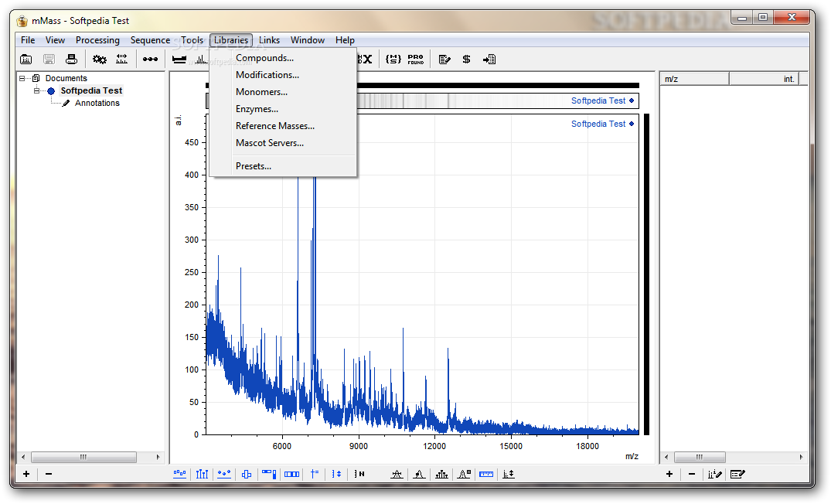Screen dimensions: 831x504
Task: Choose Modifications... from Libraries menu
Action: (284, 75)
